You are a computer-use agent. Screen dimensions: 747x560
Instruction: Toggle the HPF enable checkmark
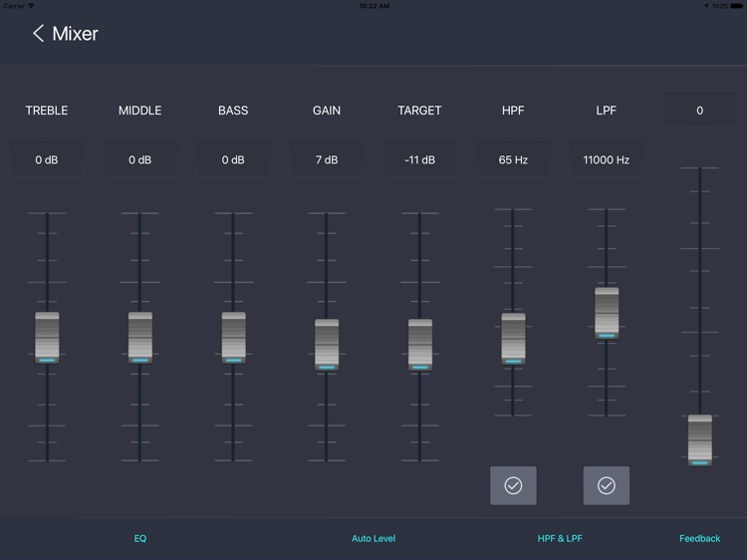[x=513, y=485]
